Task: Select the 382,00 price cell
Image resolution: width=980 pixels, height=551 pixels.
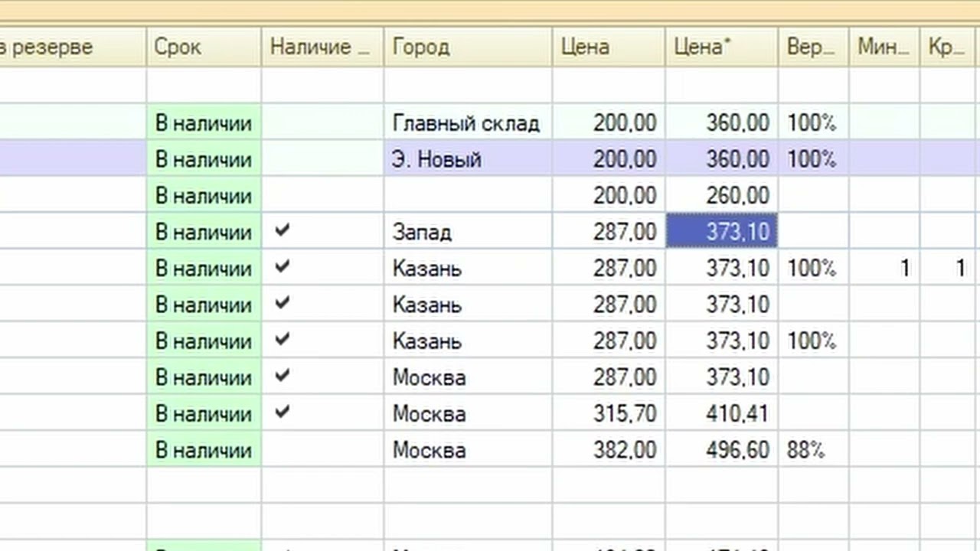Action: pos(609,450)
